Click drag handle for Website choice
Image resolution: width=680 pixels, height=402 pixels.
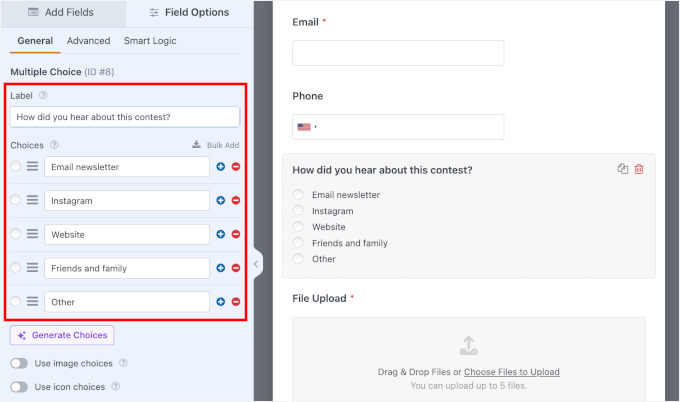coord(32,234)
